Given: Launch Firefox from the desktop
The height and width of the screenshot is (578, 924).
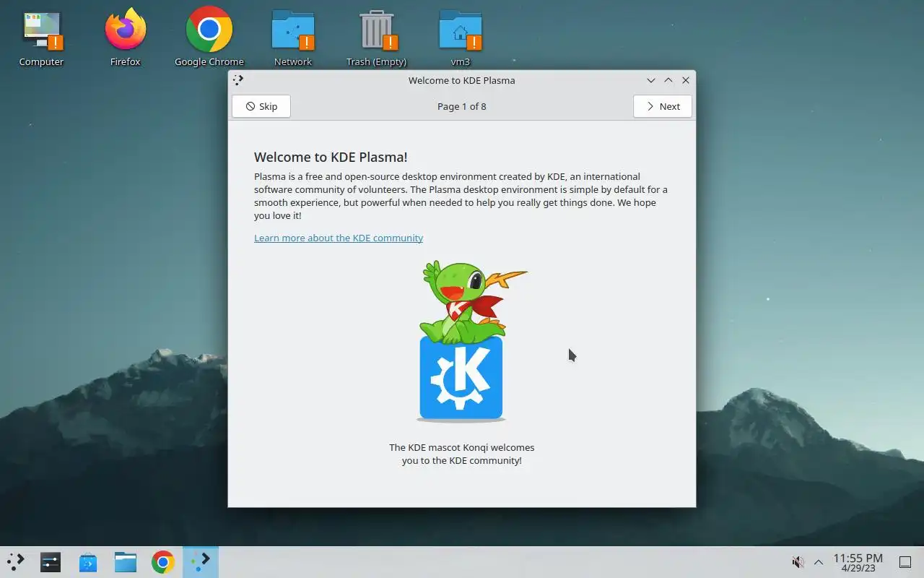Looking at the screenshot, I should [x=125, y=39].
